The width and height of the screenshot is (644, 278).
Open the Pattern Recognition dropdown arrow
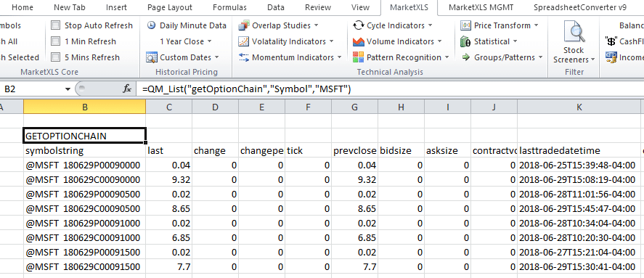pos(447,57)
